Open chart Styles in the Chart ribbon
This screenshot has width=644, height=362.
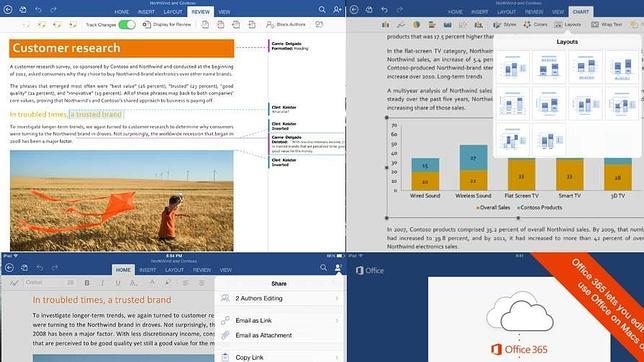tap(504, 25)
